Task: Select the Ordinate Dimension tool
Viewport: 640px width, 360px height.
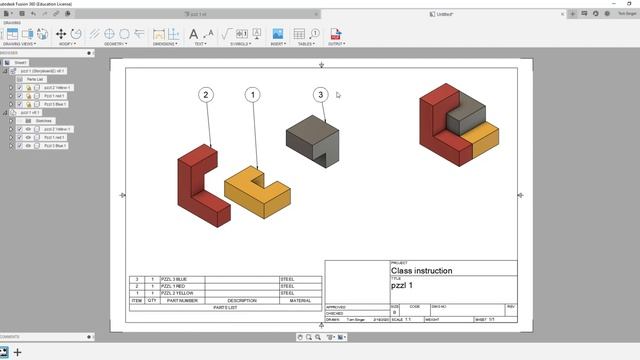Action: (x=173, y=34)
